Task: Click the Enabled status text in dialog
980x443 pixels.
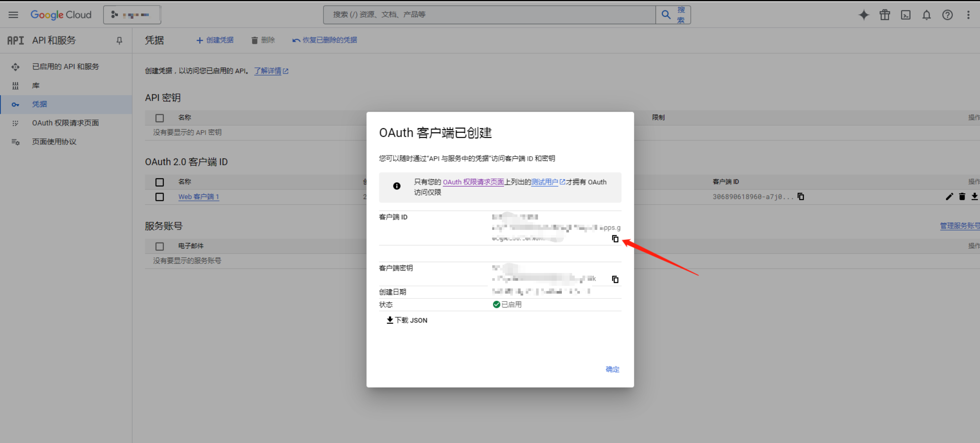Action: 511,305
